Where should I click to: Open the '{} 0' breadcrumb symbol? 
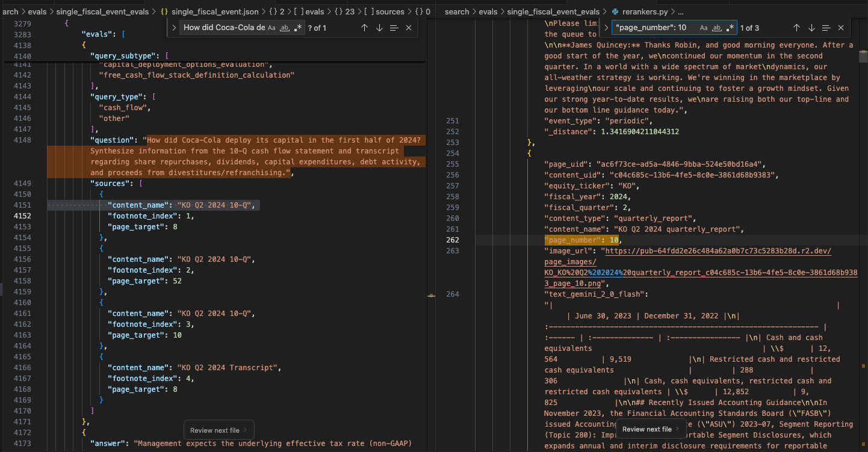(423, 11)
